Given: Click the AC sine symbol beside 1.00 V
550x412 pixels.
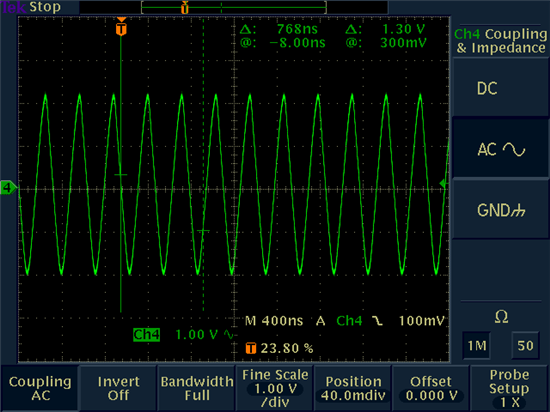Looking at the screenshot, I should 229,335.
